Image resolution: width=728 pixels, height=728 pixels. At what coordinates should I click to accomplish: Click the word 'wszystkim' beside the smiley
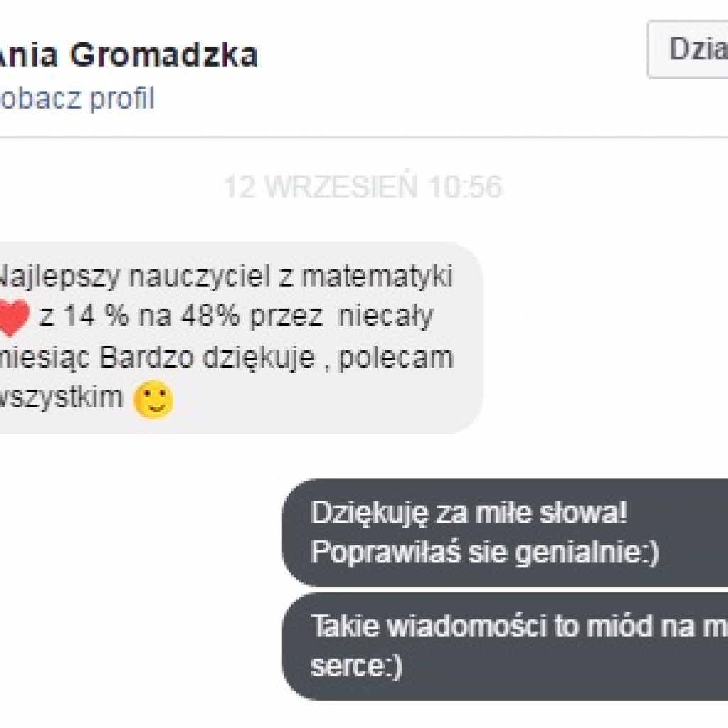(61, 397)
